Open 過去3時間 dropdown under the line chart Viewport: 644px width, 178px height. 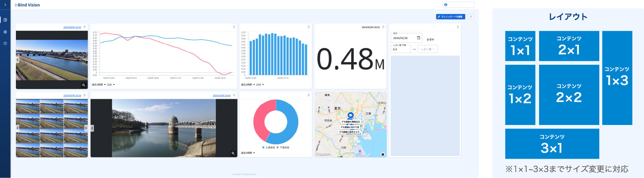[99, 85]
